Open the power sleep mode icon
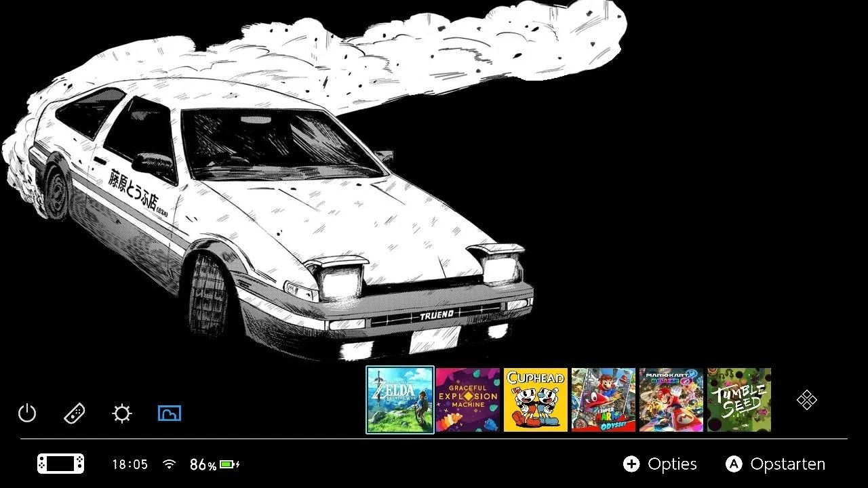Viewport: 868px width, 488px height. (x=27, y=413)
